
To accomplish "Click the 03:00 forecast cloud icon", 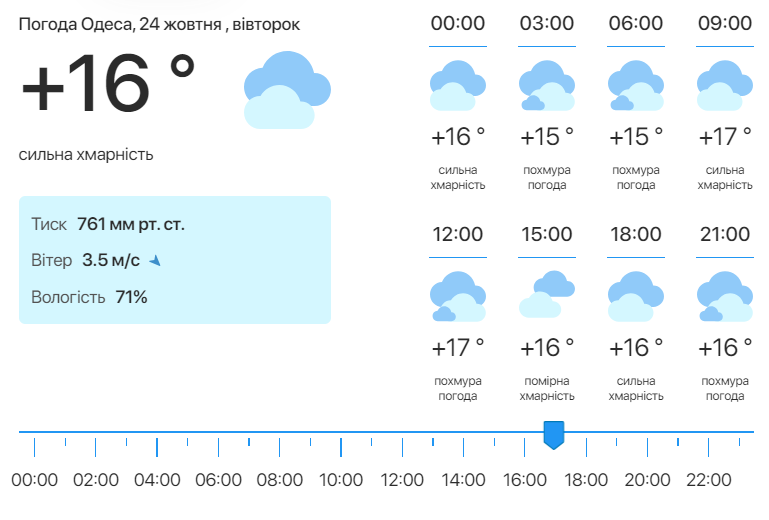I will (x=547, y=85).
